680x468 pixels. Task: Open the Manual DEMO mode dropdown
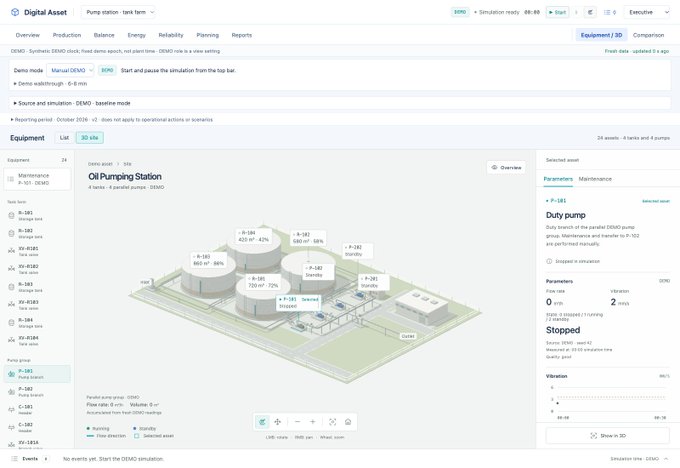70,70
